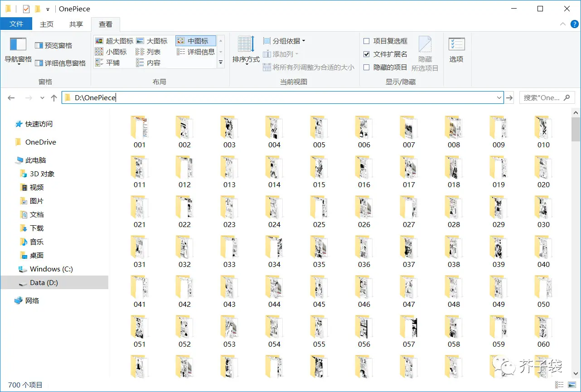Check the 隐藏的项目 hidden items checkbox
The image size is (581, 392).
(367, 68)
